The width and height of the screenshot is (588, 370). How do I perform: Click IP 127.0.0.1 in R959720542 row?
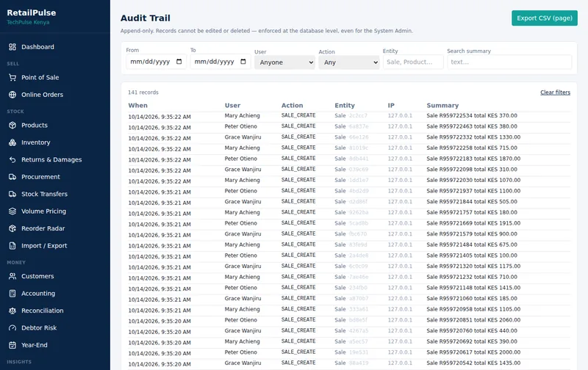click(x=400, y=363)
